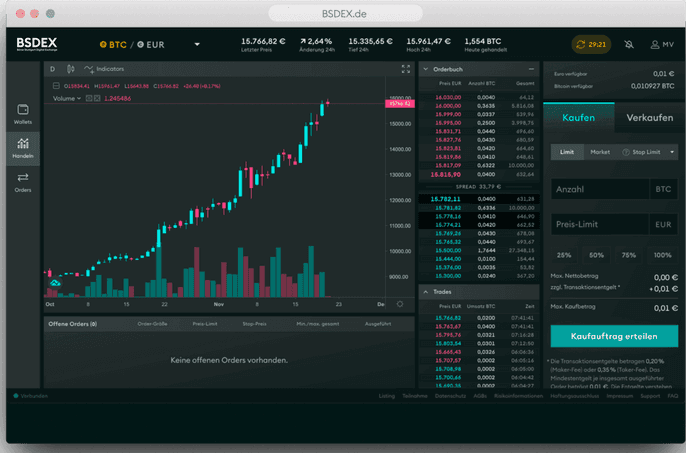Choose the 50% amount preset
Viewport: 686px width, 453px height.
click(x=596, y=255)
